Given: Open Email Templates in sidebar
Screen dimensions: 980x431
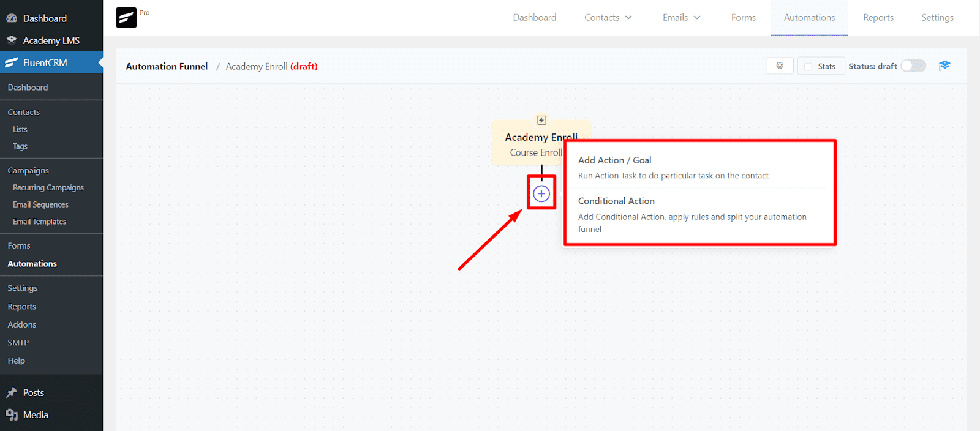Looking at the screenshot, I should click(x=39, y=222).
